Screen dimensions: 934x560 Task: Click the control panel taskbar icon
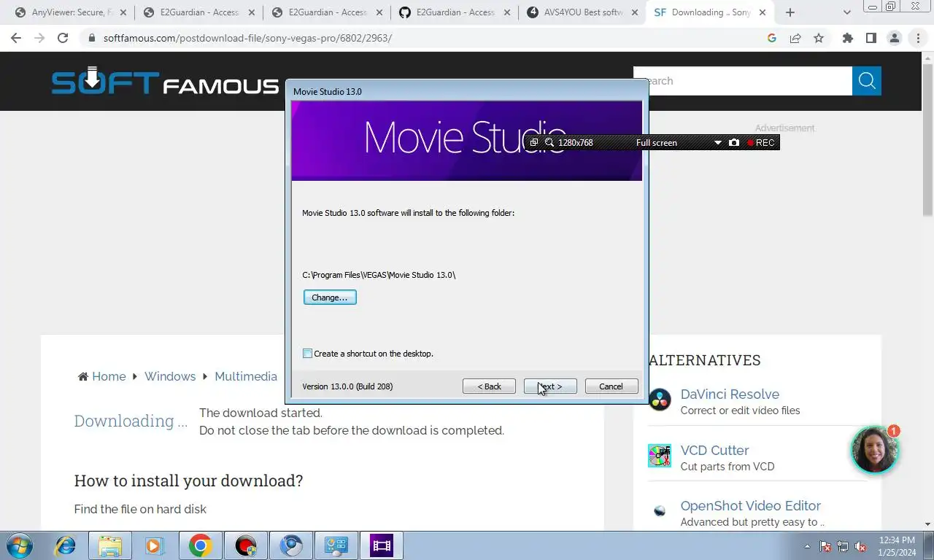tap(336, 545)
